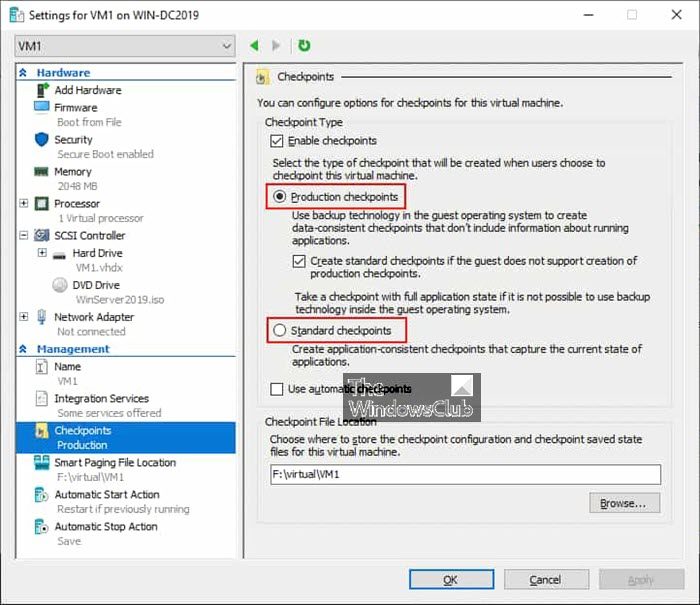
Task: Click the SCSI Controller icon
Action: point(42,235)
